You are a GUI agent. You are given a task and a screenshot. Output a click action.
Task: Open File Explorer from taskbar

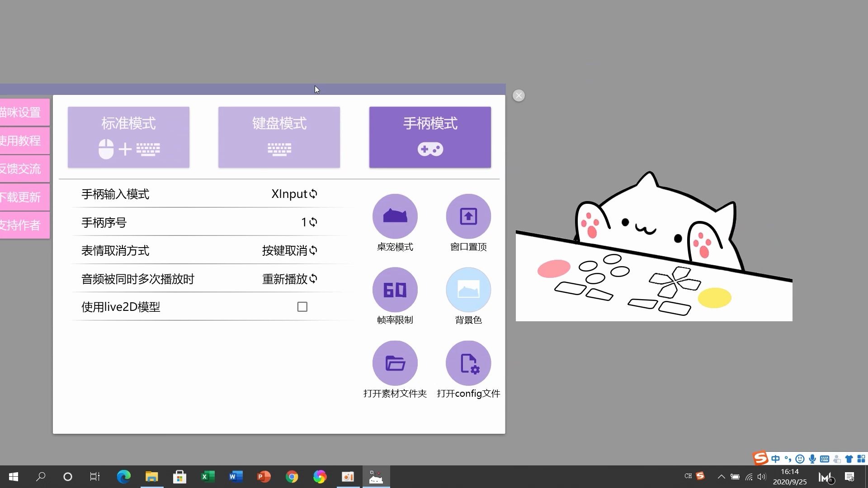pyautogui.click(x=151, y=477)
